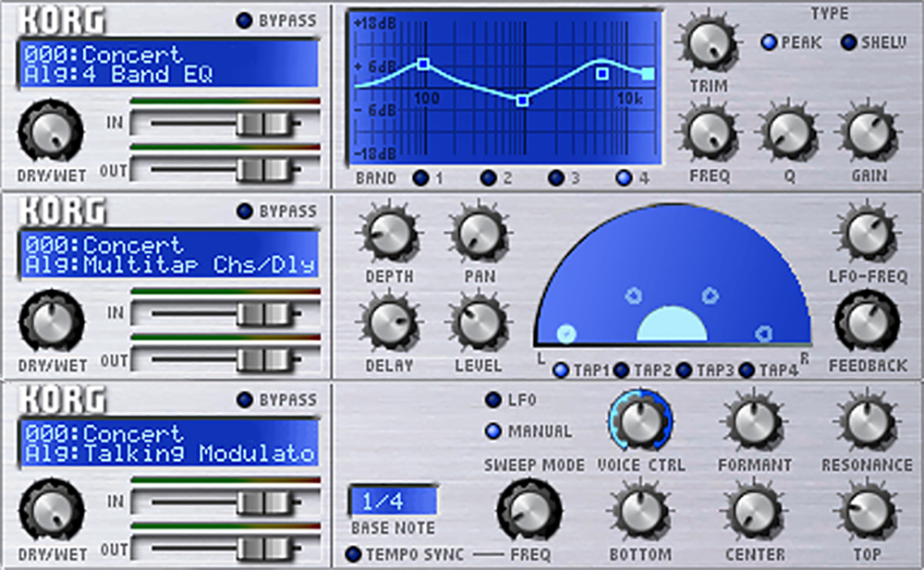
Task: Click the LFO-FREQ knob
Action: coord(868,233)
